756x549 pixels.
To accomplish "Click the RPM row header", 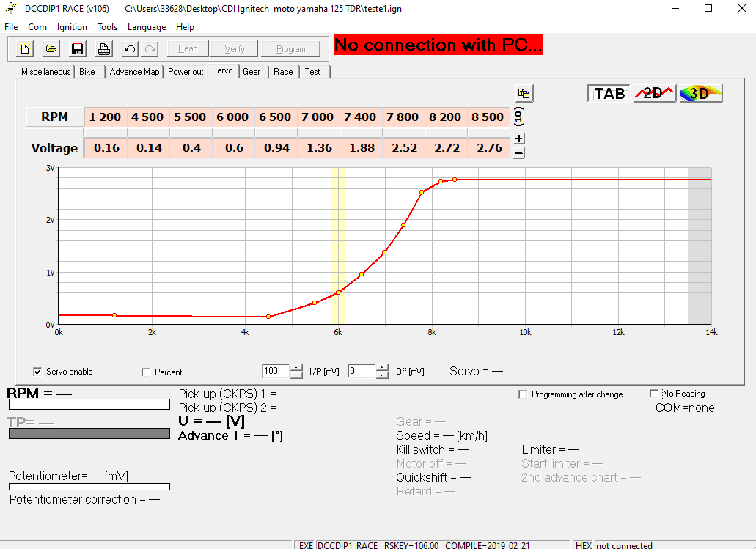I will (x=54, y=117).
